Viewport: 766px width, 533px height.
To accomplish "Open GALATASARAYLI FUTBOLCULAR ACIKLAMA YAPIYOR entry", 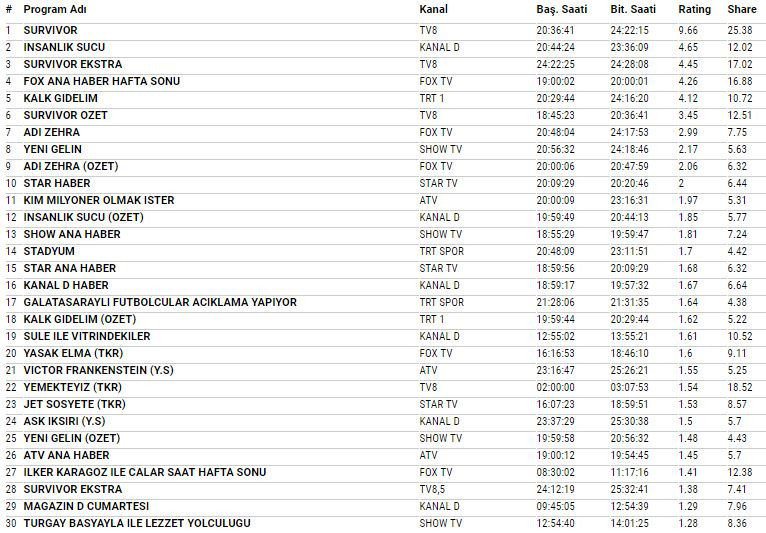I will click(x=160, y=302).
